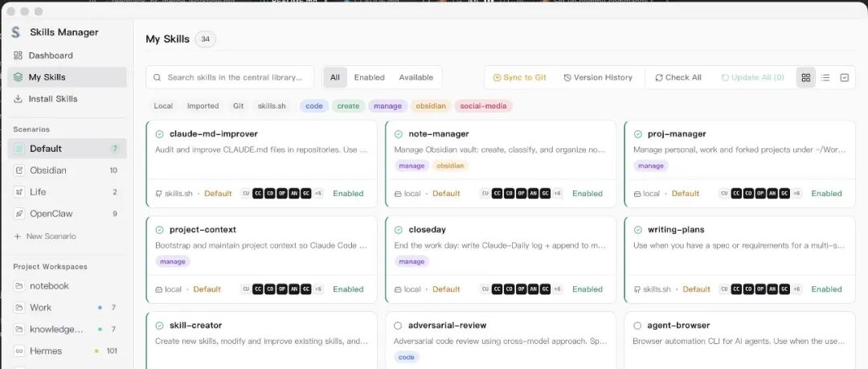Toggle the project-context enabled check circle

click(159, 230)
